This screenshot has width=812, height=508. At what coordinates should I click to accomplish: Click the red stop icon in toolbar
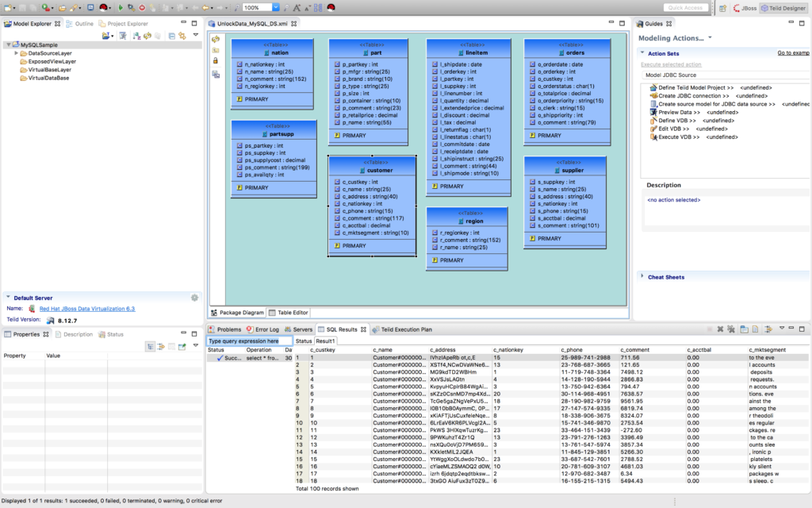(x=142, y=7)
